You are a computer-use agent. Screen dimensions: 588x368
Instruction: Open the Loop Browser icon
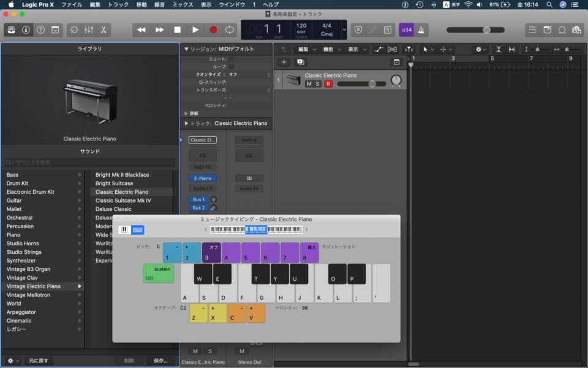coord(562,29)
